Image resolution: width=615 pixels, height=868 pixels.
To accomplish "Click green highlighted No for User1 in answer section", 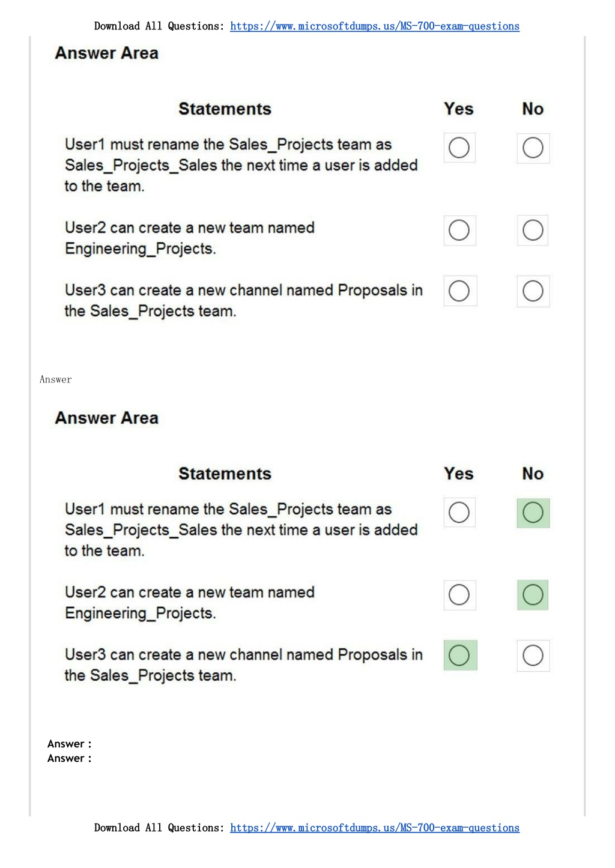I will pyautogui.click(x=533, y=513).
